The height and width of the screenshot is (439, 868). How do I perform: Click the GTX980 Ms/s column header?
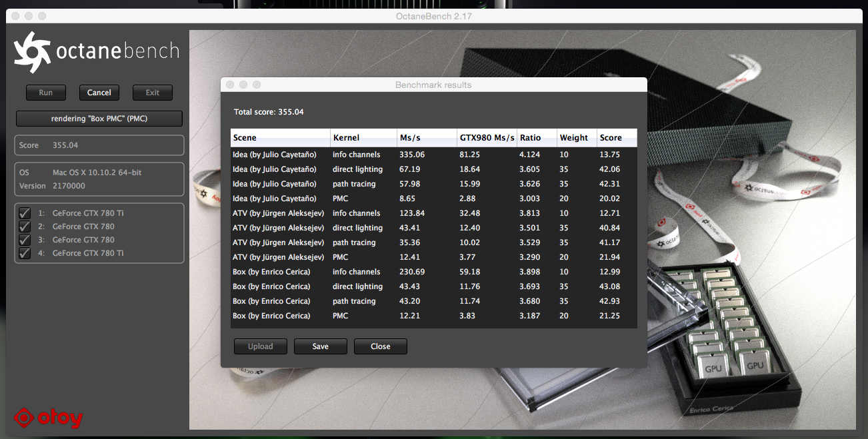(x=487, y=138)
